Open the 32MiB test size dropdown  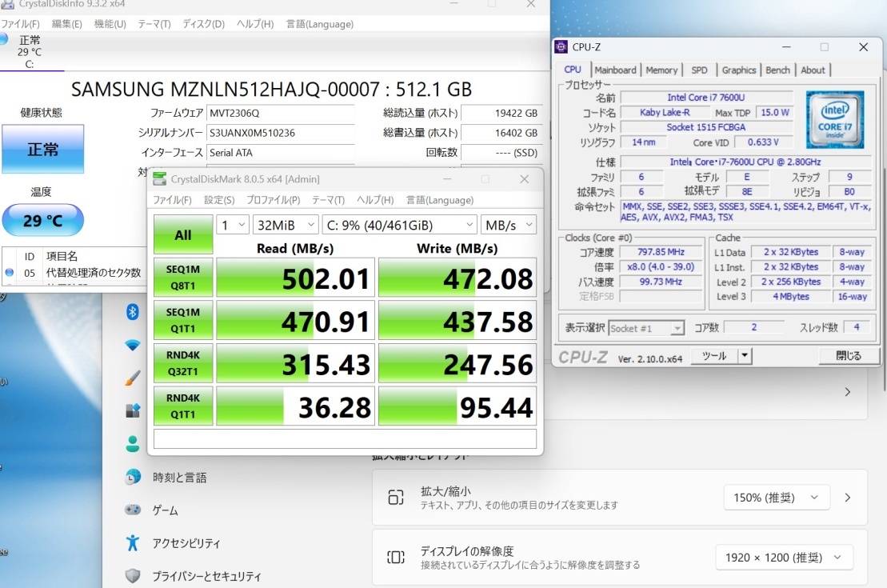286,226
